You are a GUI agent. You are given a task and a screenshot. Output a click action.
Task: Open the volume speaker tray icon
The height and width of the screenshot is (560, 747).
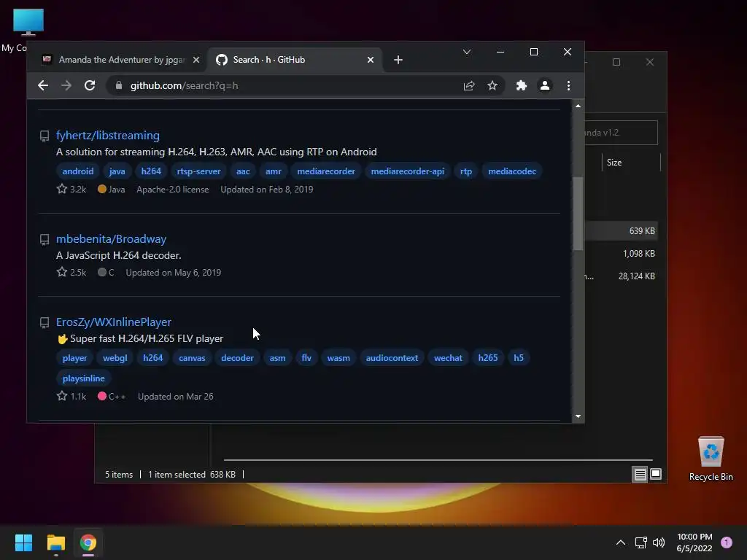click(x=659, y=542)
